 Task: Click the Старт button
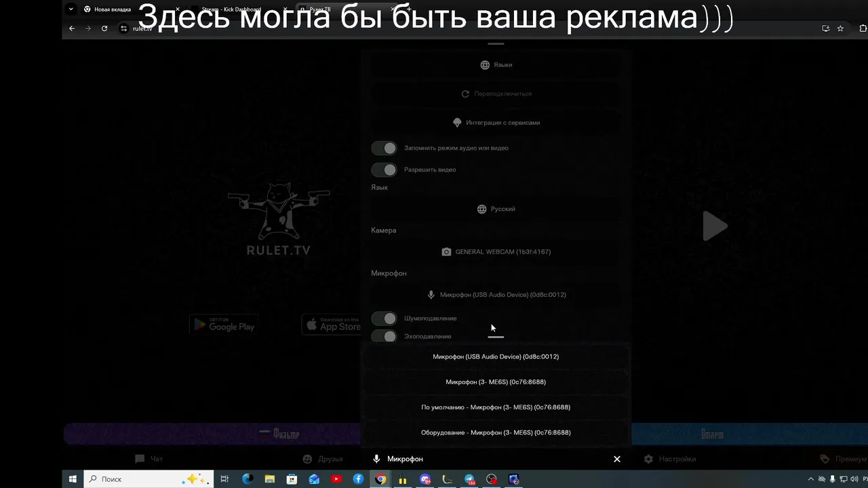pos(749,434)
